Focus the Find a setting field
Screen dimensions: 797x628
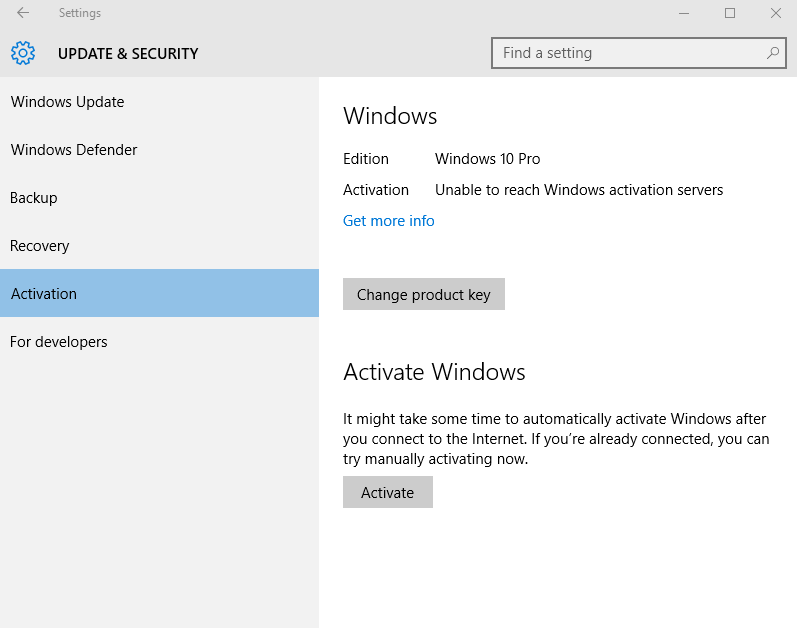point(638,53)
